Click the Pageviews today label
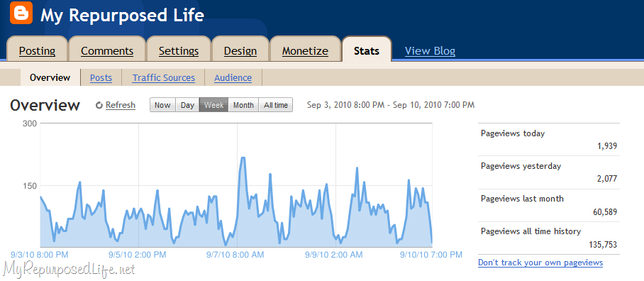 point(513,133)
